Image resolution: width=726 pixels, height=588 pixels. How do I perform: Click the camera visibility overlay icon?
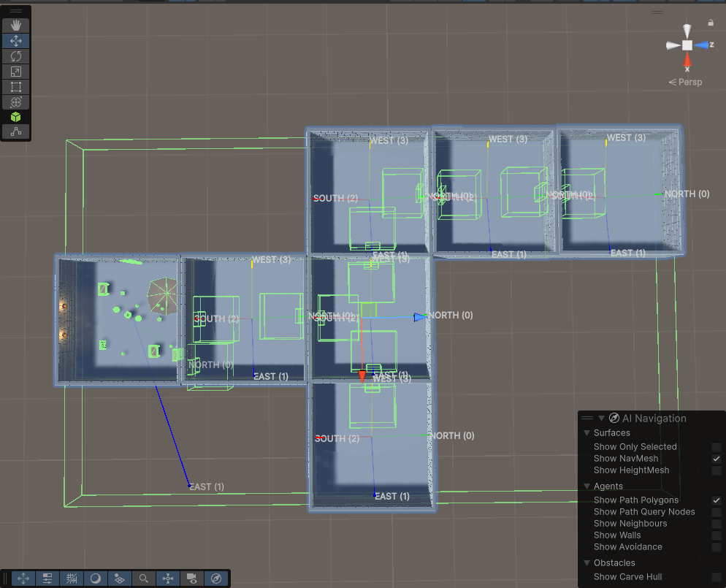point(192,579)
